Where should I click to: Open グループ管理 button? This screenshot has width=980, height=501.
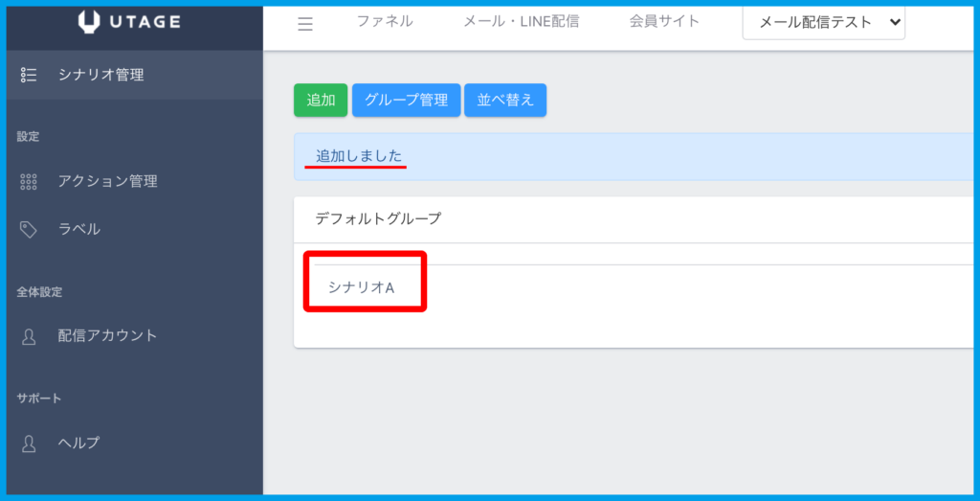(406, 100)
